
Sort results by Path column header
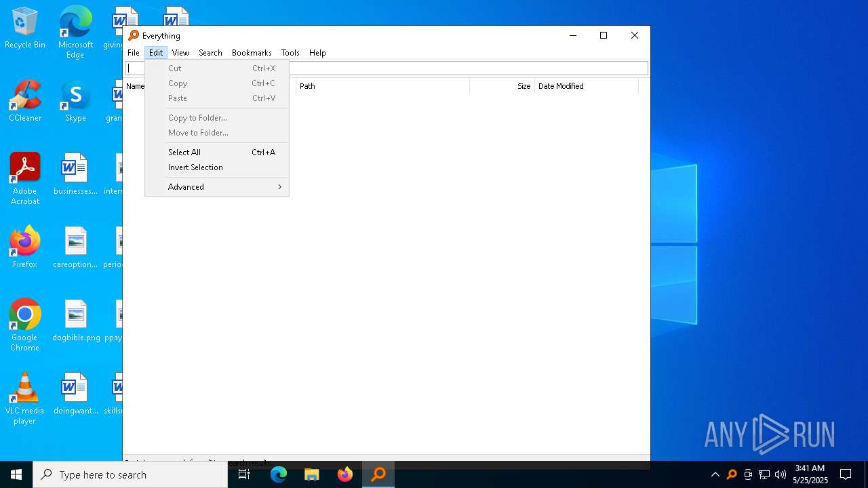click(382, 86)
